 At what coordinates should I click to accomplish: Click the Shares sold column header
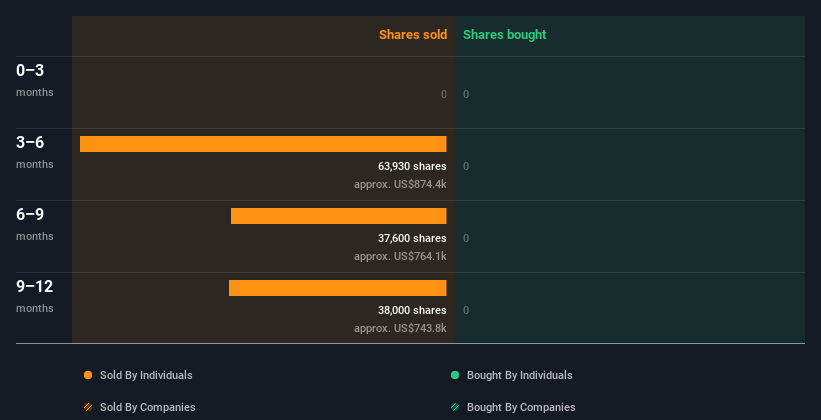(x=413, y=35)
